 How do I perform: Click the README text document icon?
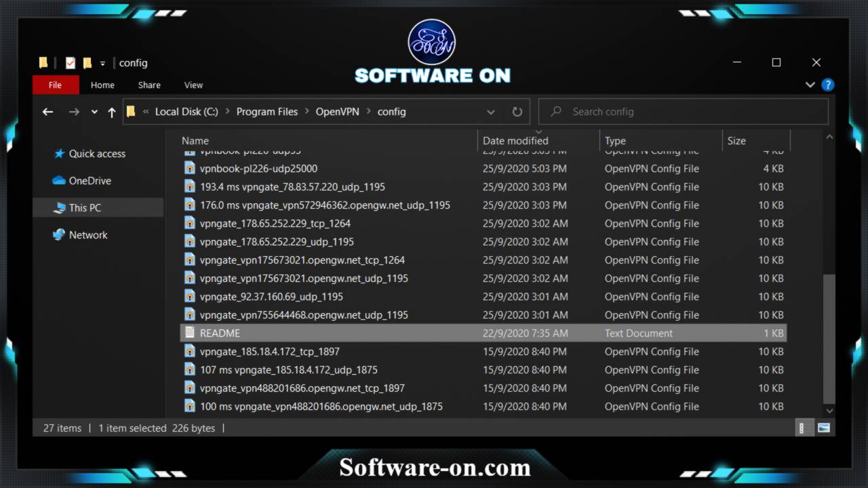pos(190,333)
